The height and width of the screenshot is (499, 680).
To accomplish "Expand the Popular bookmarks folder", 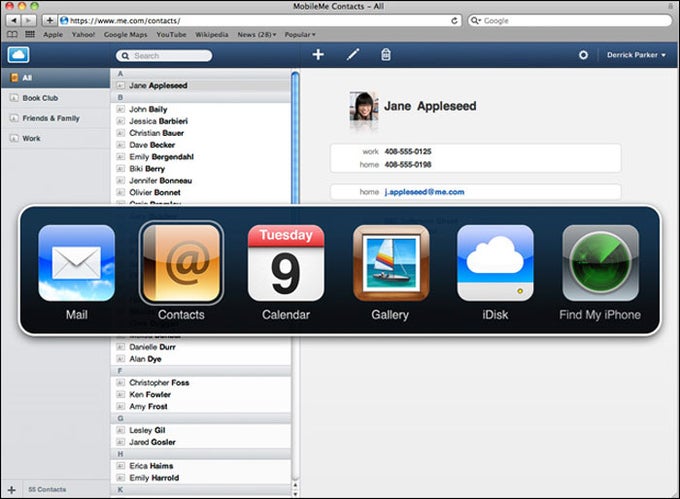I will click(x=300, y=34).
